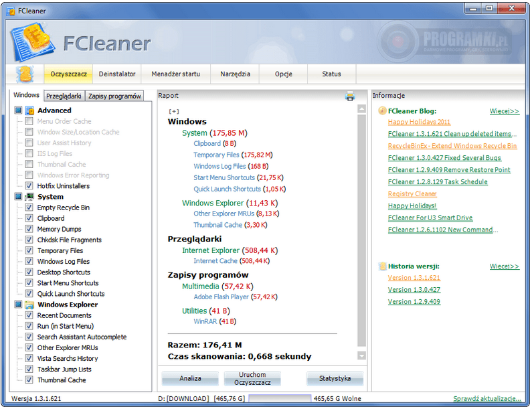The height and width of the screenshot is (409, 532).
Task: Switch to the Przeglądarki sub-tab
Action: 64,96
